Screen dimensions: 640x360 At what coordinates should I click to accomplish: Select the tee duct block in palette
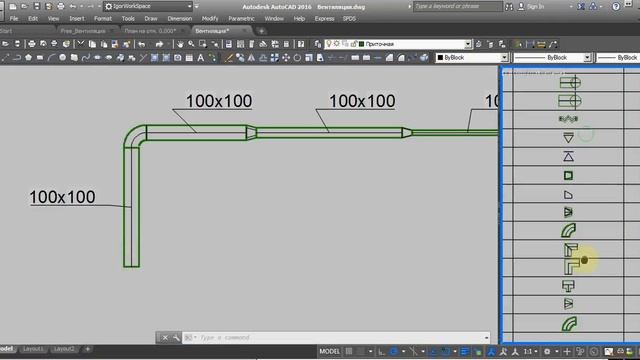(568, 286)
